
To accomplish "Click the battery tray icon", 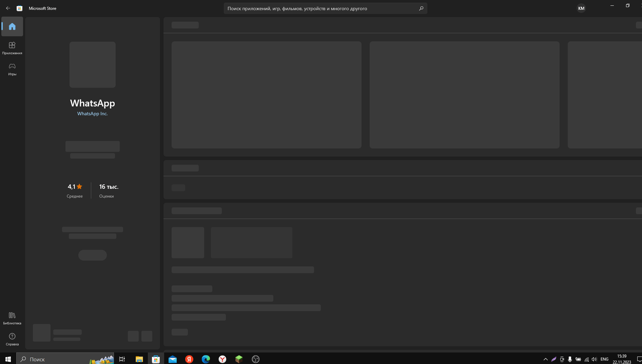I will 578,359.
